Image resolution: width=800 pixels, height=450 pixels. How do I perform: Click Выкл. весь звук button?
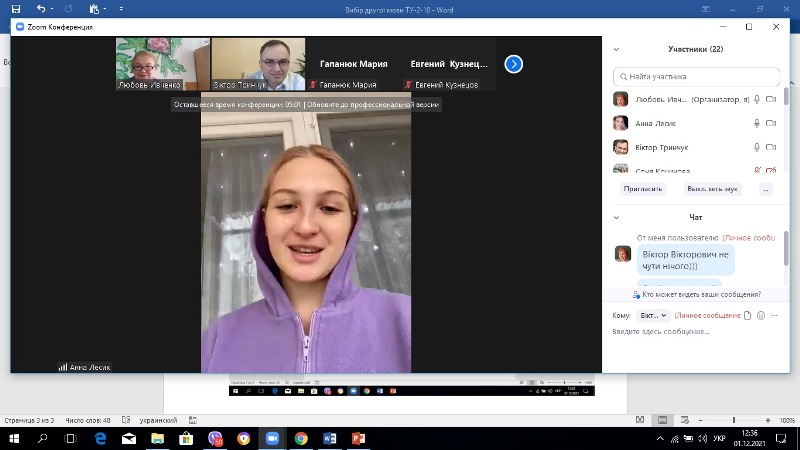click(x=712, y=189)
